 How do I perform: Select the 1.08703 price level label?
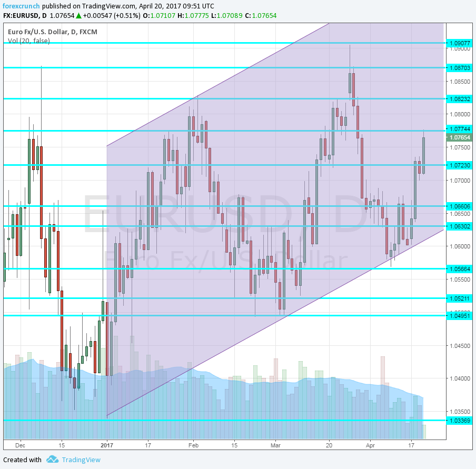(458, 68)
